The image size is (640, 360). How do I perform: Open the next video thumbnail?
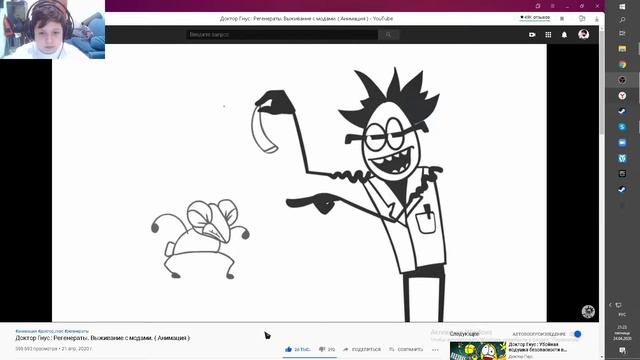(x=478, y=351)
